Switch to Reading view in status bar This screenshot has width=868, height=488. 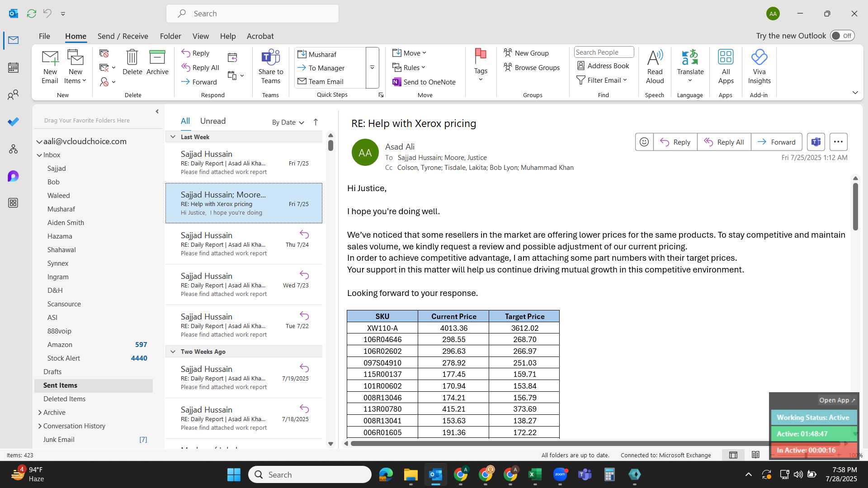tap(755, 455)
